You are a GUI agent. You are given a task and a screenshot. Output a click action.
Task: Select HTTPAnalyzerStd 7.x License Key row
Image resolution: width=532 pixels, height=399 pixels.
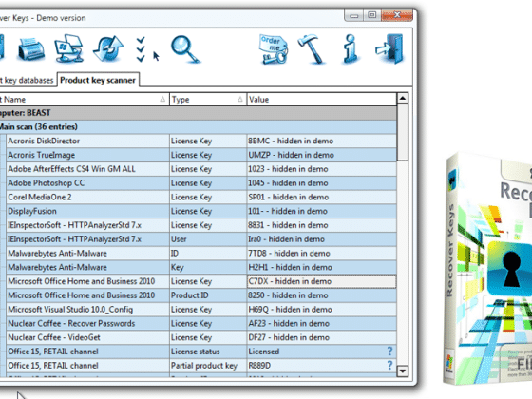(x=201, y=225)
